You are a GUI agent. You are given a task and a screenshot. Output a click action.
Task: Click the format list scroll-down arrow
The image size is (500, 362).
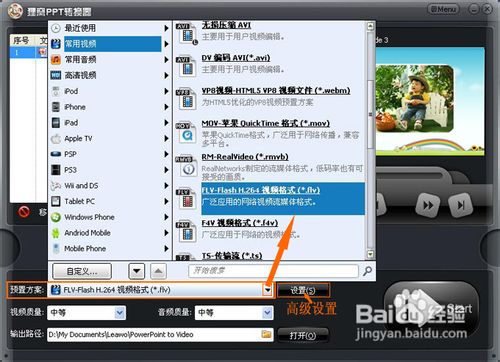370,255
